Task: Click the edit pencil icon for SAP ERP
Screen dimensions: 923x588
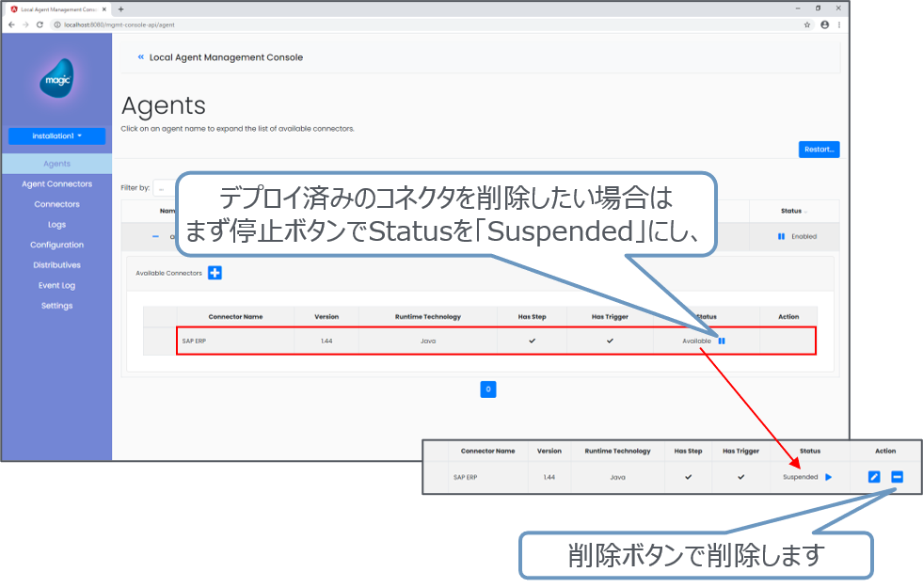Action: click(x=874, y=477)
